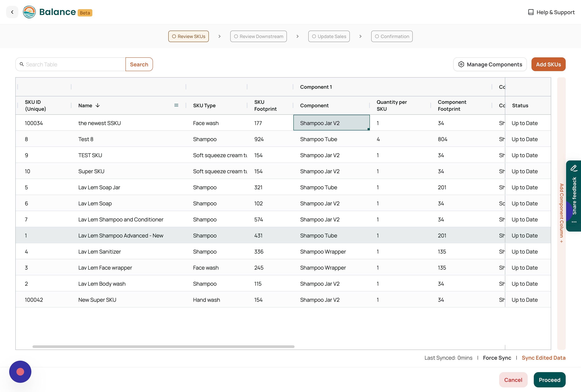Screen dimensions: 581x392
Task: Click the Component column header
Action: tap(331, 105)
